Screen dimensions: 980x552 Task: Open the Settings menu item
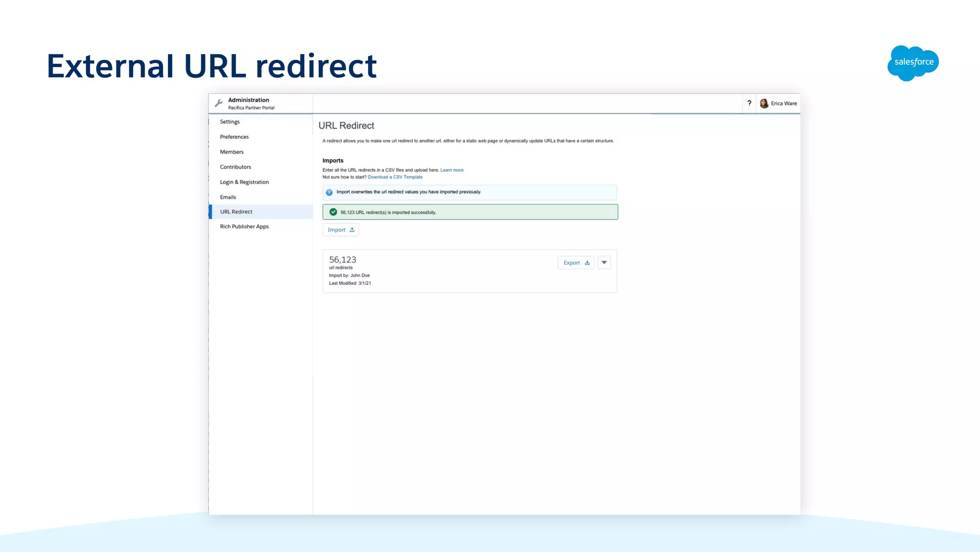click(230, 122)
